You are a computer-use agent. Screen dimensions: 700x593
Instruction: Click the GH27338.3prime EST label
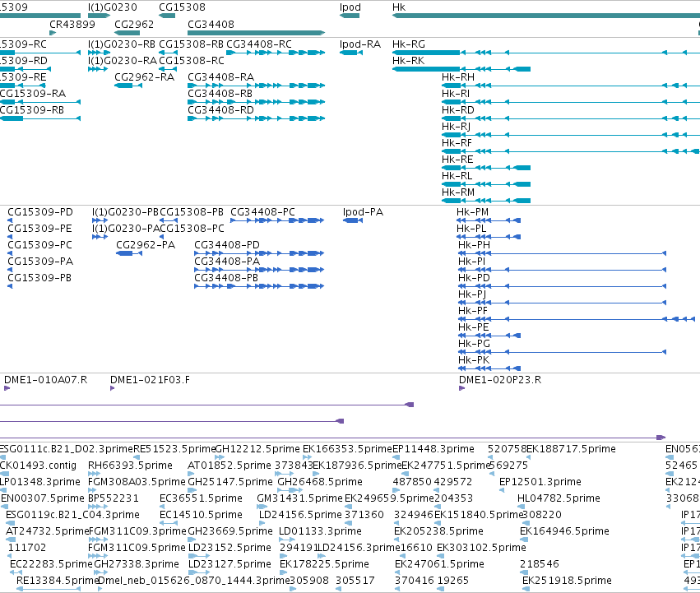tap(137, 564)
